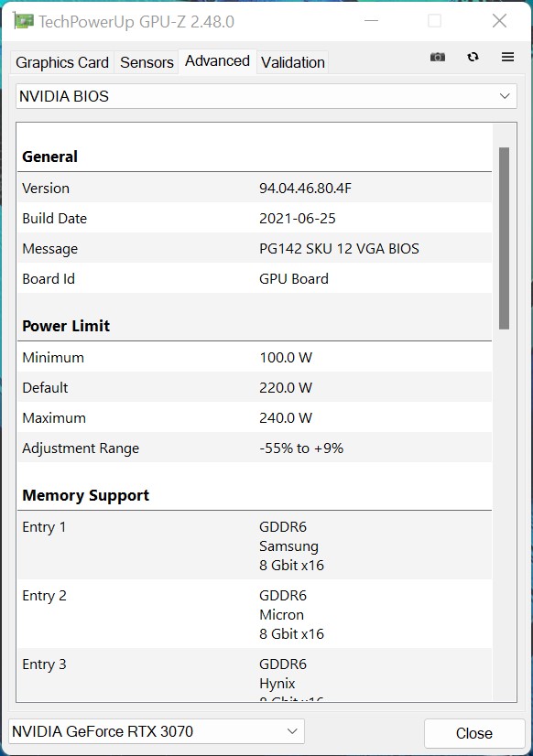Image resolution: width=533 pixels, height=756 pixels.
Task: Click the refresh icon
Action: point(473,57)
